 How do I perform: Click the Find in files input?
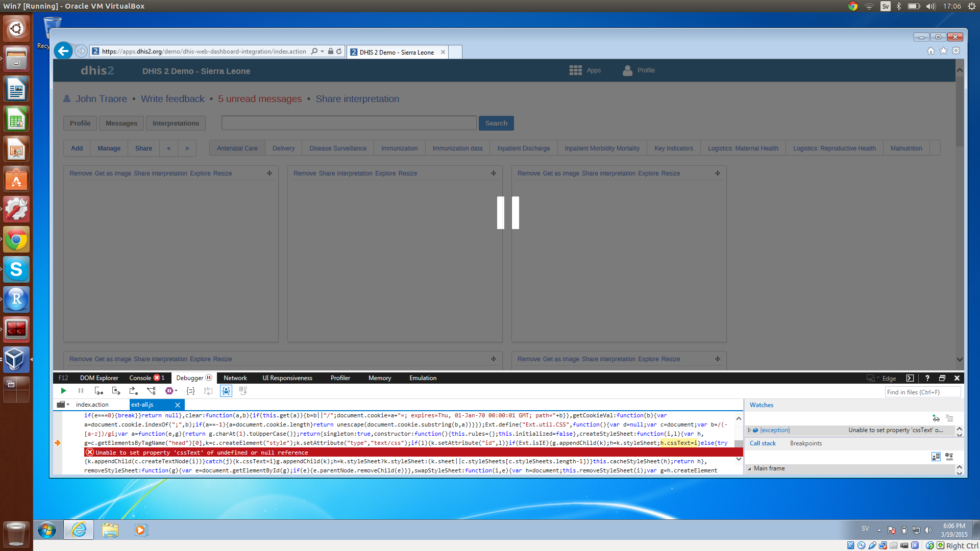(x=922, y=392)
